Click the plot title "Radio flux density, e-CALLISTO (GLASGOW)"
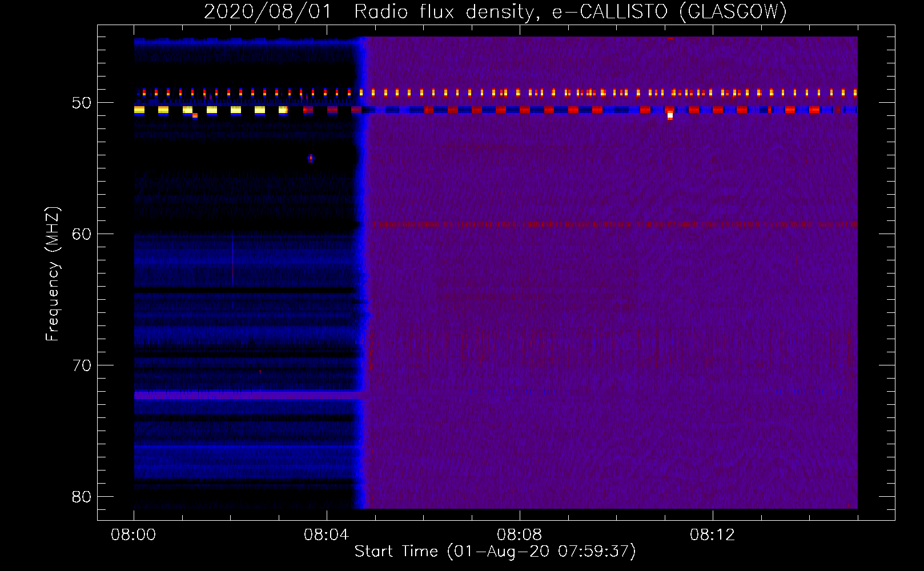 coord(570,11)
